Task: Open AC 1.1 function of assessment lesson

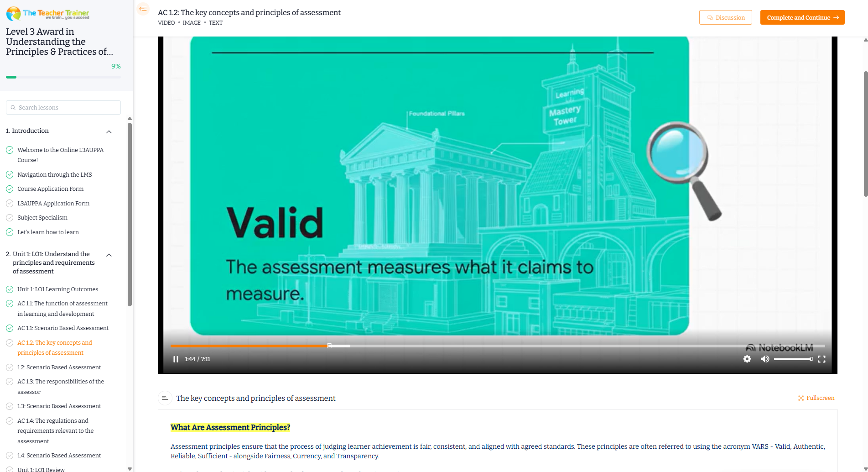Action: click(62, 309)
